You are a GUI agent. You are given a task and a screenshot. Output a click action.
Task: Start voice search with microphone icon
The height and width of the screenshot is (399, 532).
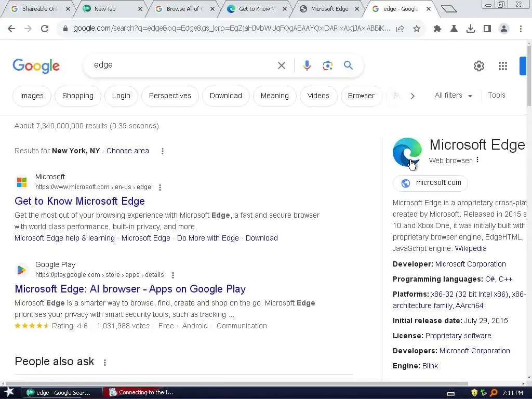(307, 65)
